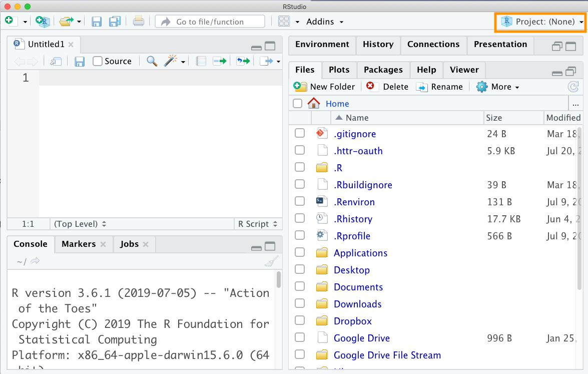Check the .Rprofile file checkbox

(300, 235)
